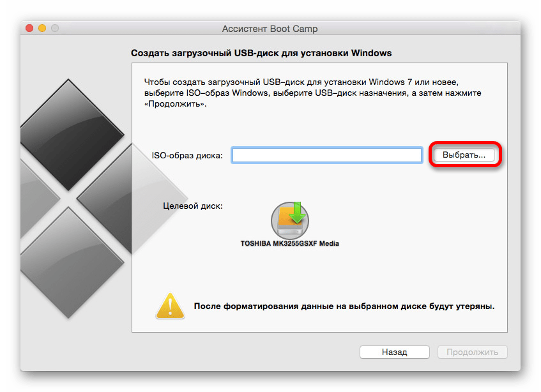Click the «Создать загрузочный USB-диск» heading

[261, 53]
